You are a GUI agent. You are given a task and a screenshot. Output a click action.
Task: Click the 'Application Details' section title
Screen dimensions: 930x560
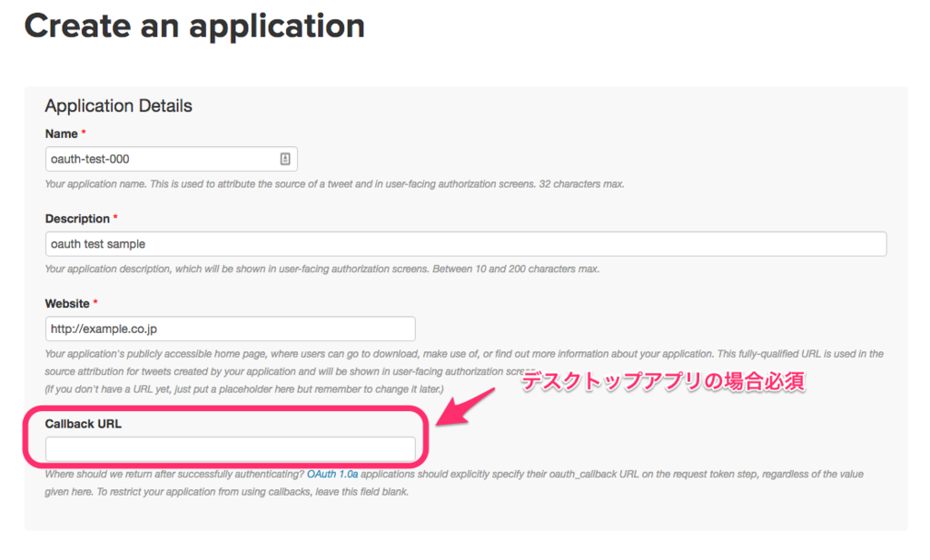click(x=119, y=105)
